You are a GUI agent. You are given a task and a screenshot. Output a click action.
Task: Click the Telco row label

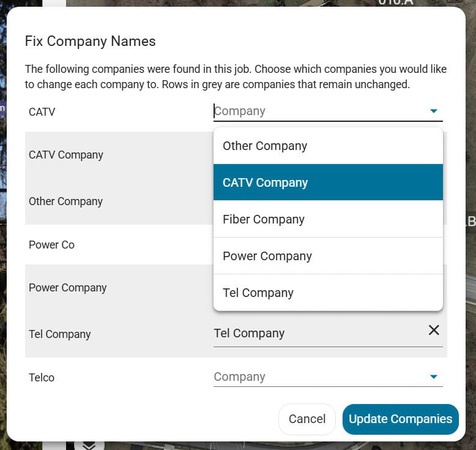pos(42,378)
